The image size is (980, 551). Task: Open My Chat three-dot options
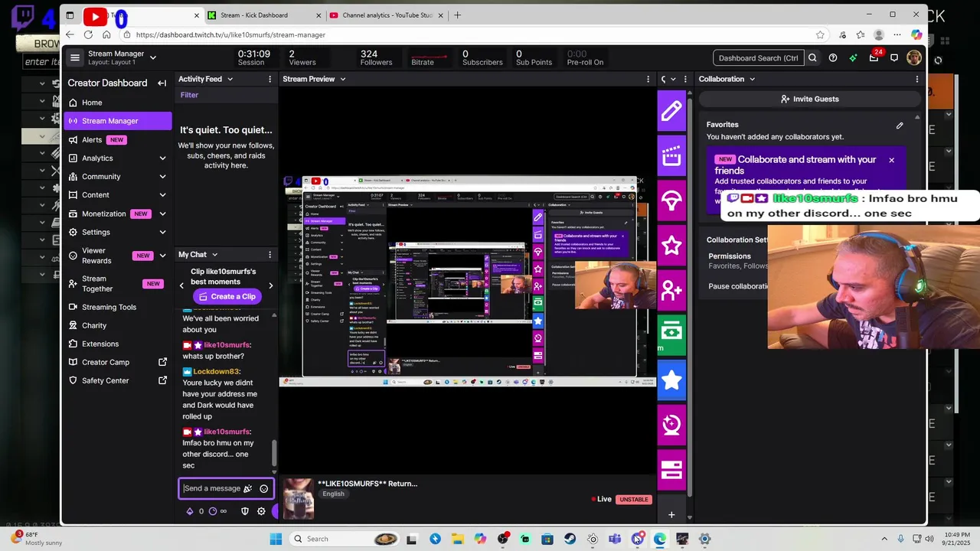[x=269, y=254]
